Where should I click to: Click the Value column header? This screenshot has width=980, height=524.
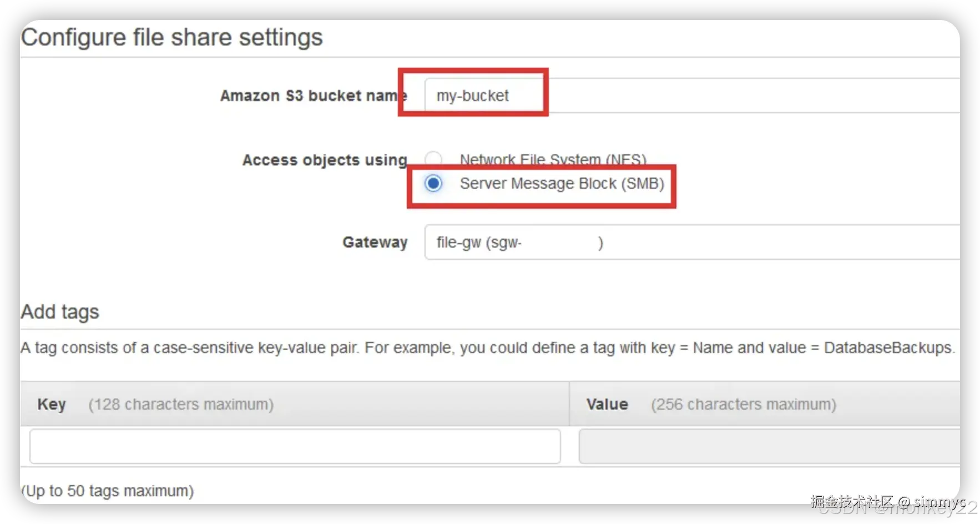click(607, 404)
